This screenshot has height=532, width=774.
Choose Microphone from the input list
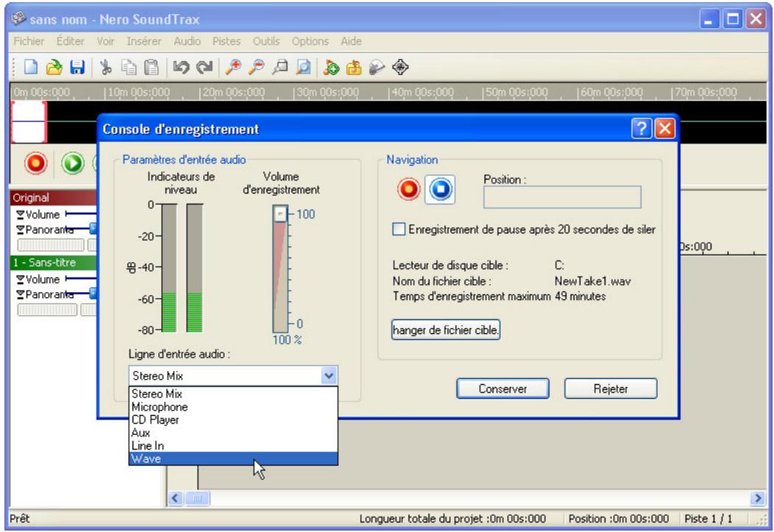[x=233, y=407]
